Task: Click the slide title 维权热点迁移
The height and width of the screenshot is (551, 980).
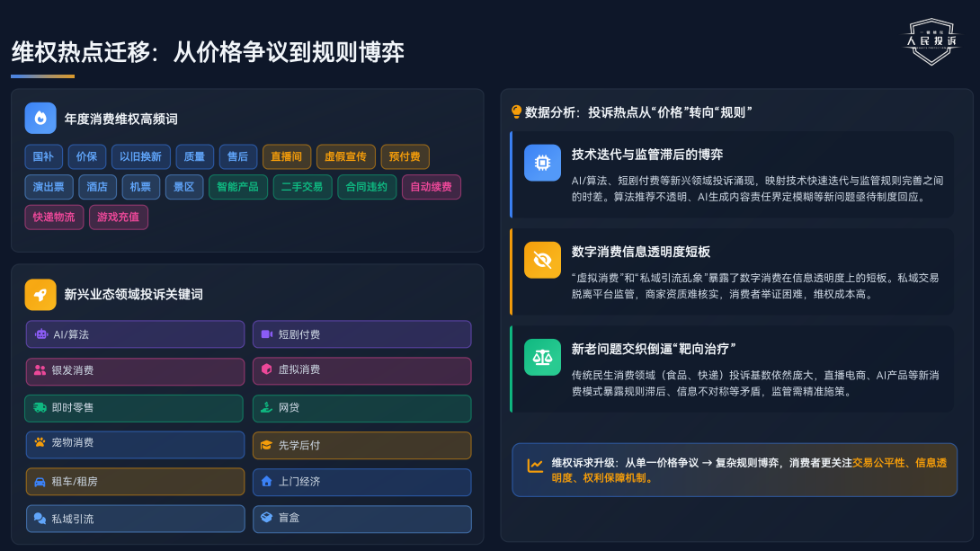Action: pos(208,52)
